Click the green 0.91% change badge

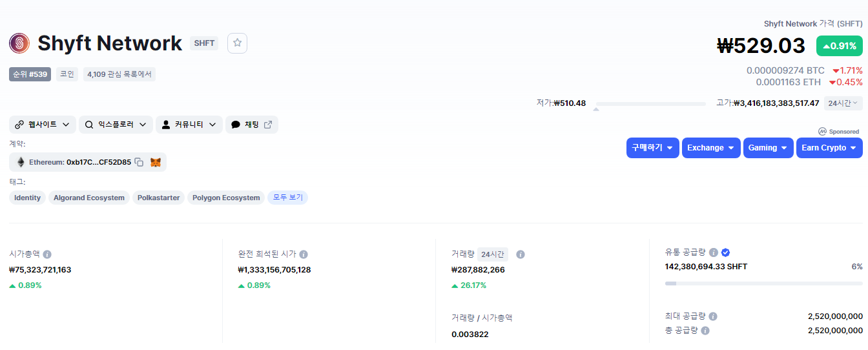point(840,46)
